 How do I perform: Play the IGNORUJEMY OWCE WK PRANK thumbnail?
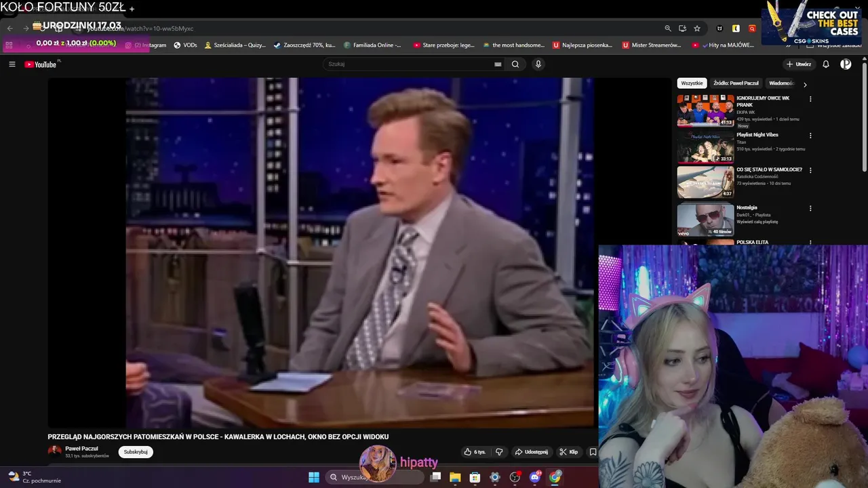coord(705,110)
